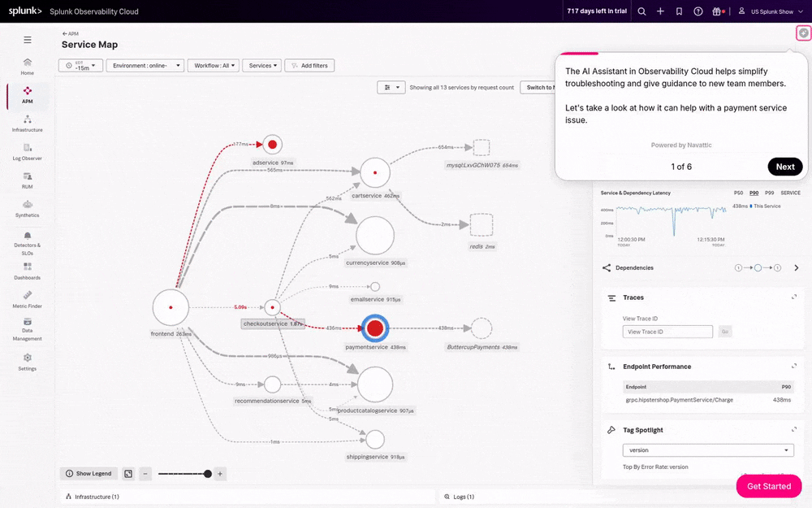Viewport: 812px width, 508px height.
Task: Open the version Tag Spotlight dropdown
Action: coord(708,450)
